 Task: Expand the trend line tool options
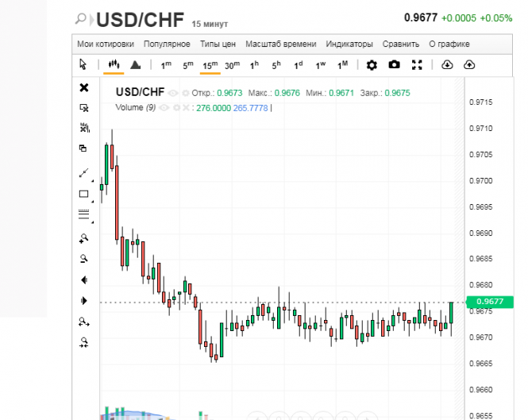coord(92,179)
